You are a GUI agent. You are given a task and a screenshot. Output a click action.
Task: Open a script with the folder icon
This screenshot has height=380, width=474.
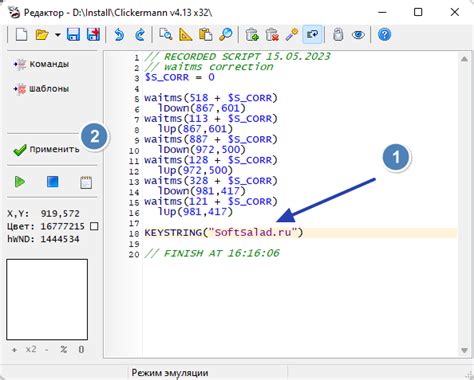coord(42,35)
